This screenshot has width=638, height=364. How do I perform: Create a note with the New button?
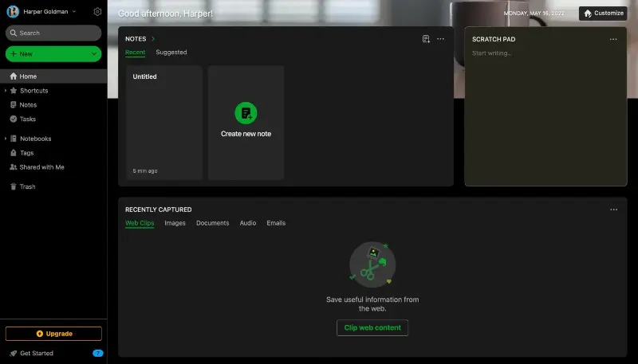pos(53,54)
